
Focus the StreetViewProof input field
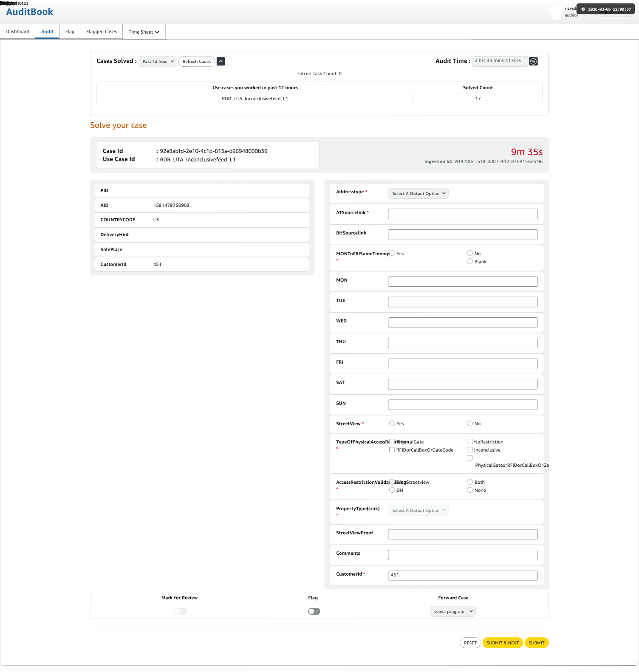coord(463,534)
